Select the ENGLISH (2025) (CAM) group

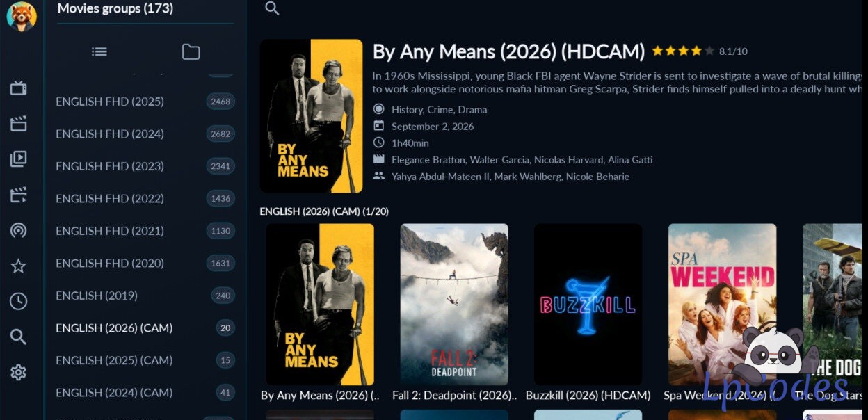(145, 360)
